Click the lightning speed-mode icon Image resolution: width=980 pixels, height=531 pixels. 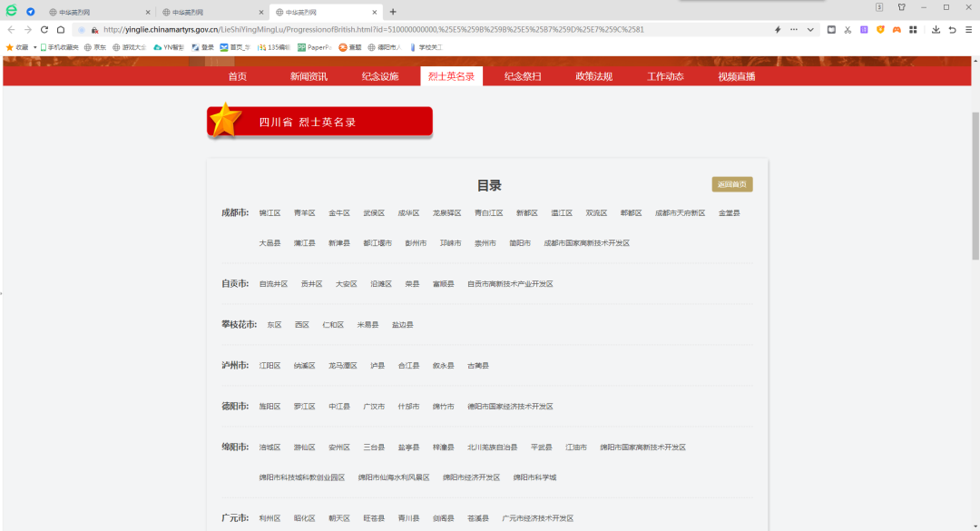pyautogui.click(x=778, y=30)
